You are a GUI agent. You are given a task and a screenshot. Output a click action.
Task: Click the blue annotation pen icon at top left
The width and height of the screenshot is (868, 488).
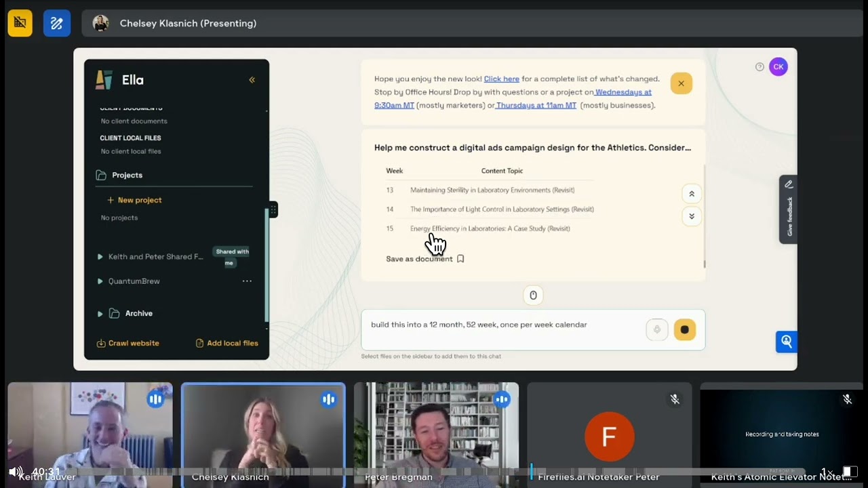pyautogui.click(x=57, y=23)
